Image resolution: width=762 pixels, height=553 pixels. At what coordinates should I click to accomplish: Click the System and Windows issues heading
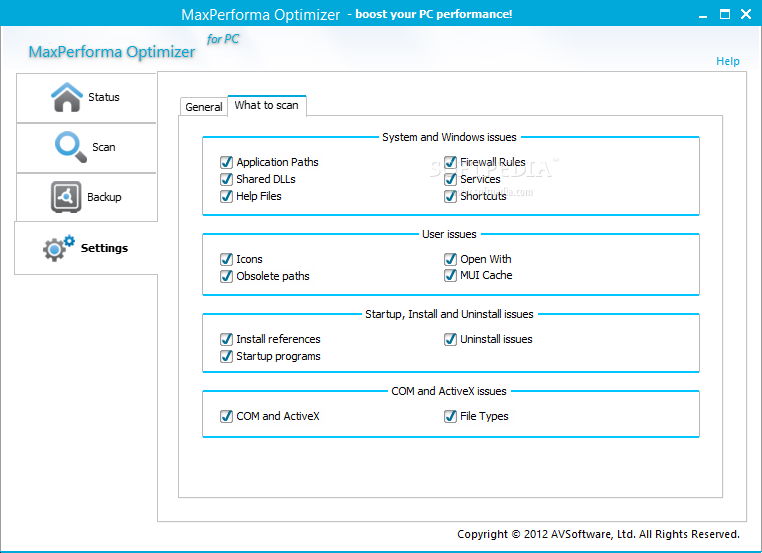(449, 138)
